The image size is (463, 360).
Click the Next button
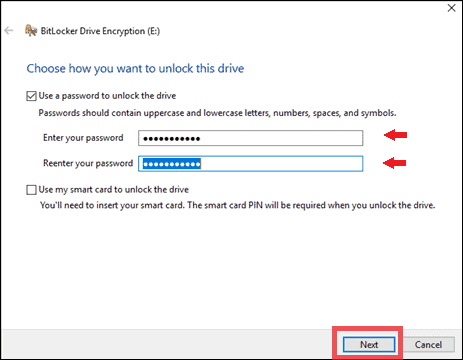tap(369, 344)
